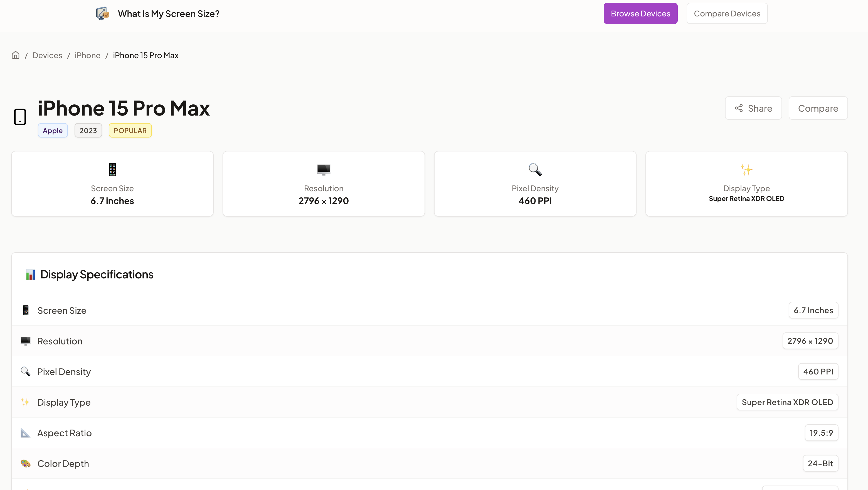Navigate to iPhone breadcrumb
868x490 pixels.
coord(88,55)
